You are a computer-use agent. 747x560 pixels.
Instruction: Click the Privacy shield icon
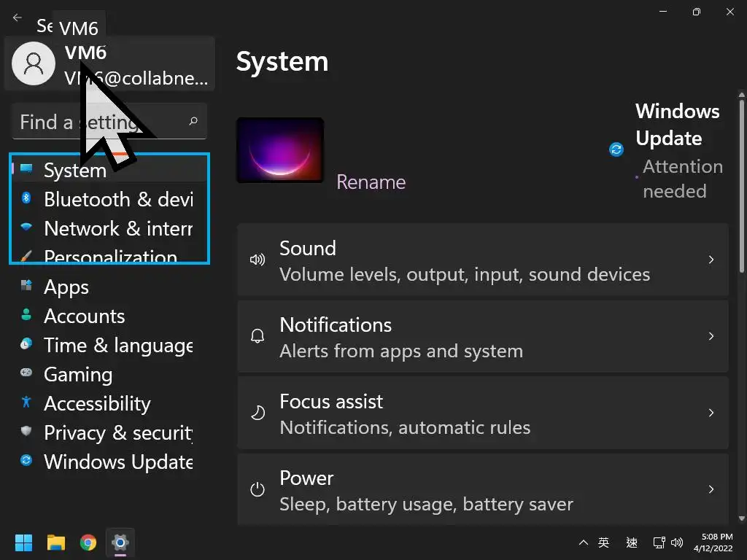(x=26, y=431)
